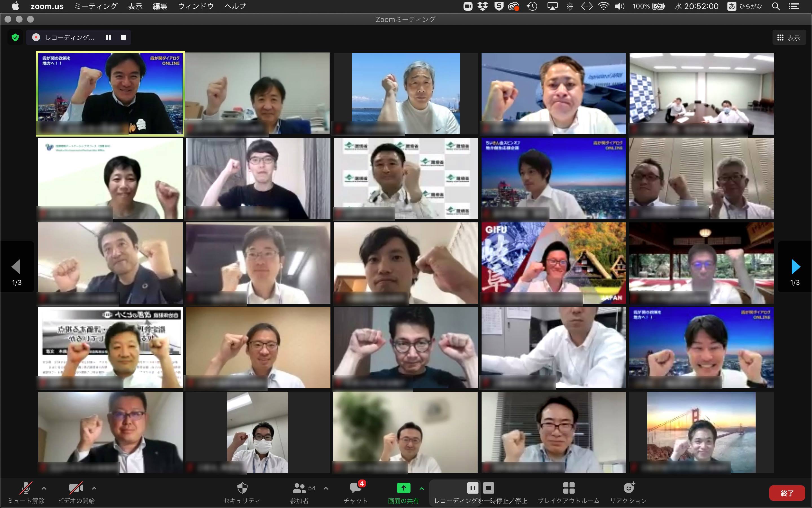
Task: Go to next gallery page with right arrow
Action: tap(795, 267)
